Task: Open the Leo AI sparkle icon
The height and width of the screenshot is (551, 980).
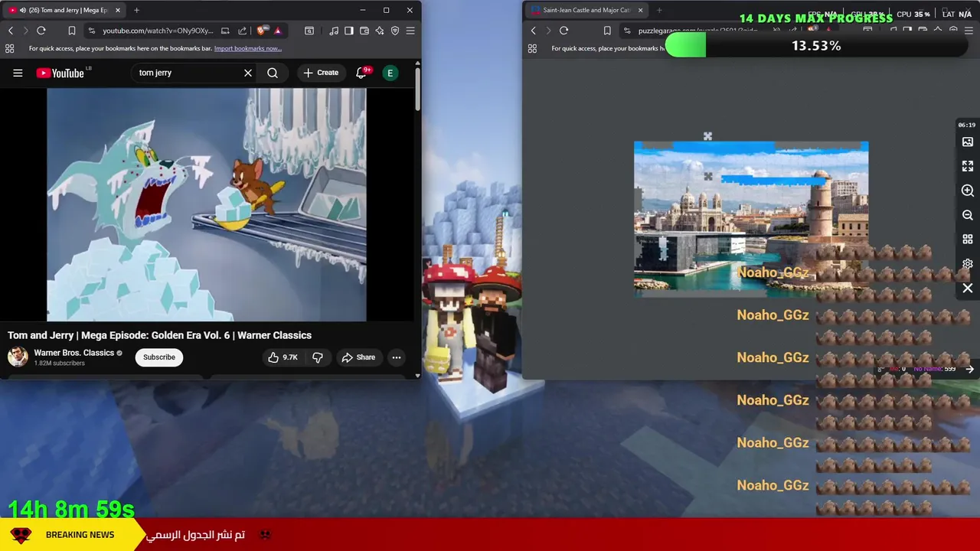Action: (380, 31)
